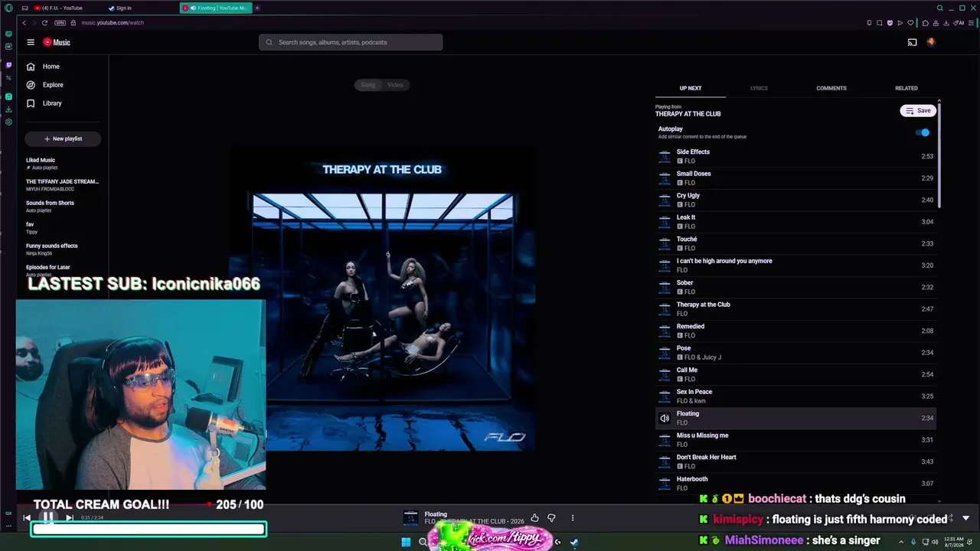Play Remedied from the queue
The image size is (980, 551).
click(796, 331)
